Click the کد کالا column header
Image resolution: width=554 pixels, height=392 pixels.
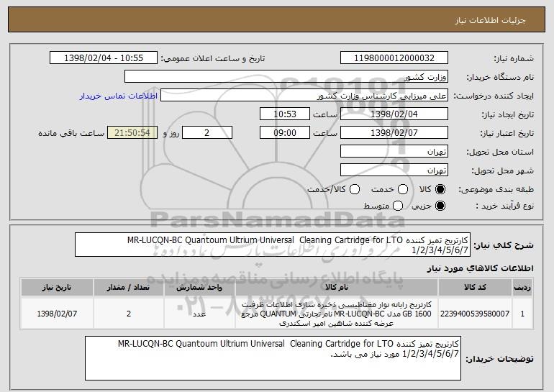click(x=475, y=287)
